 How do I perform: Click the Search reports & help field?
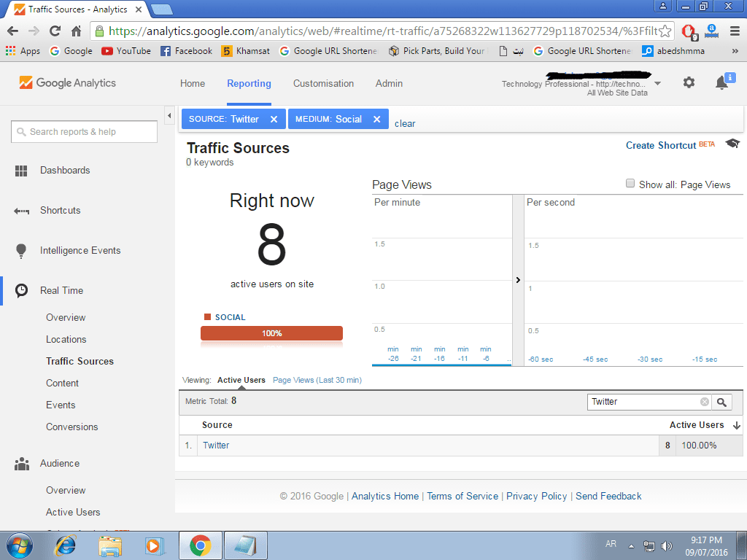point(85,132)
